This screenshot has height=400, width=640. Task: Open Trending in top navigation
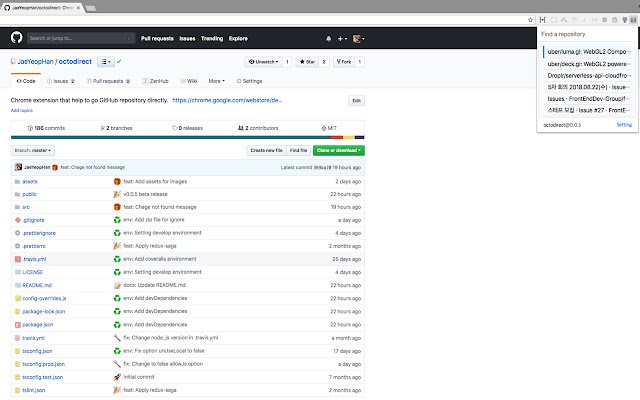tap(212, 38)
